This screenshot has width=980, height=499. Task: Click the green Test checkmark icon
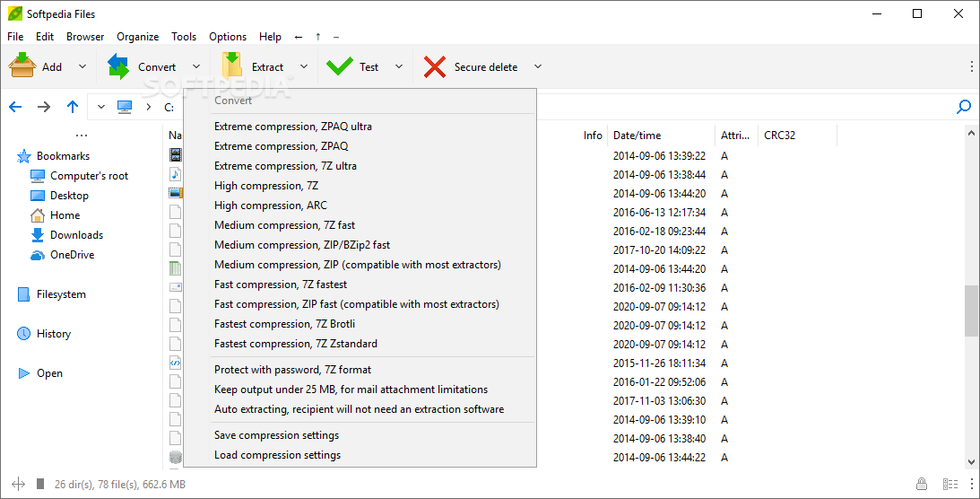340,66
